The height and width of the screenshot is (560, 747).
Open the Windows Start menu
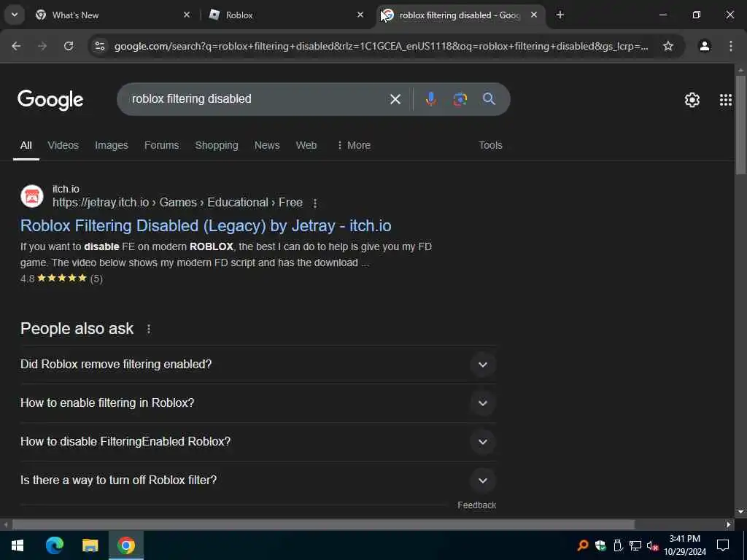pos(18,545)
